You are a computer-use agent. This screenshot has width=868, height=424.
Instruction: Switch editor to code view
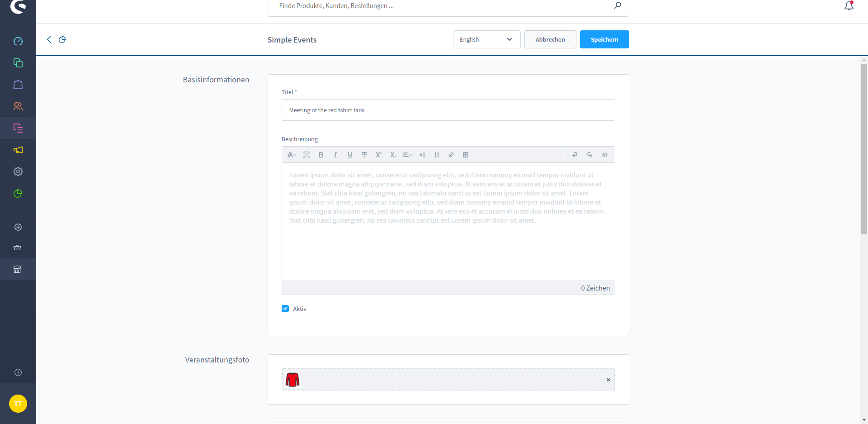[x=605, y=155]
